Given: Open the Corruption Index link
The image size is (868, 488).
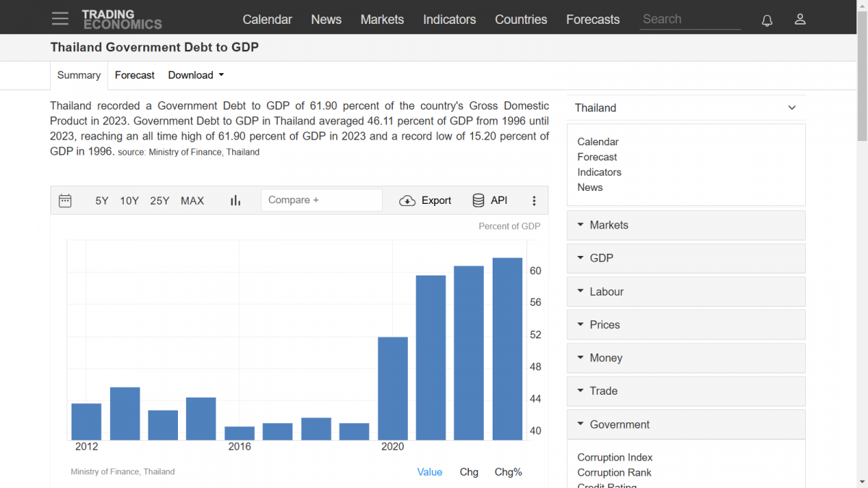Looking at the screenshot, I should (x=615, y=458).
